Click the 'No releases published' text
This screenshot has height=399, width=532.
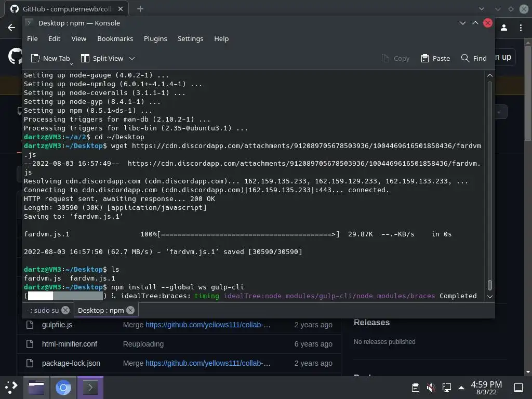[x=384, y=342]
